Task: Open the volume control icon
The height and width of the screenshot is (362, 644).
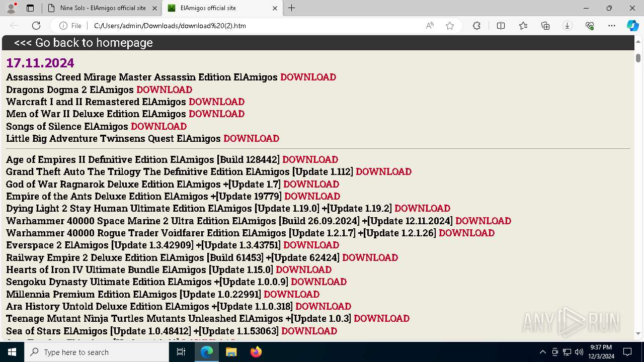Action: (579, 352)
